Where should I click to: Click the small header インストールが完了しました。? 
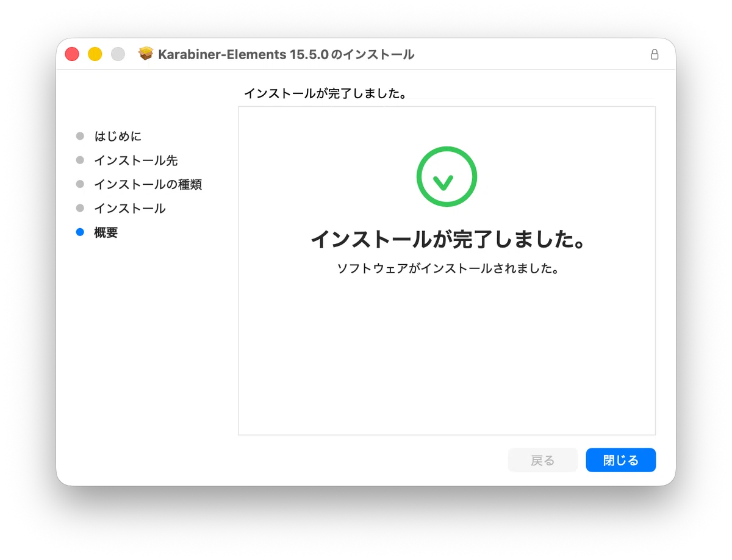point(325,93)
